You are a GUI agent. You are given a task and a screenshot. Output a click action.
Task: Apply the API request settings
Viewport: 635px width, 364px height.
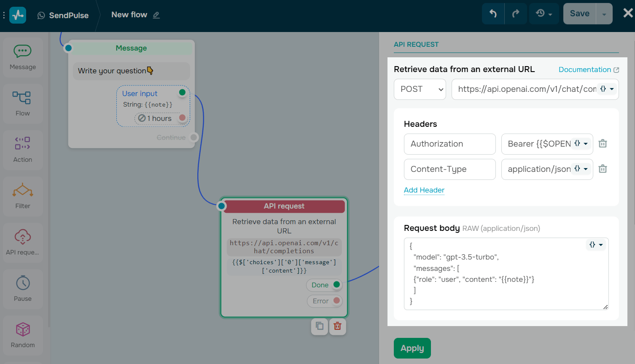pyautogui.click(x=412, y=348)
